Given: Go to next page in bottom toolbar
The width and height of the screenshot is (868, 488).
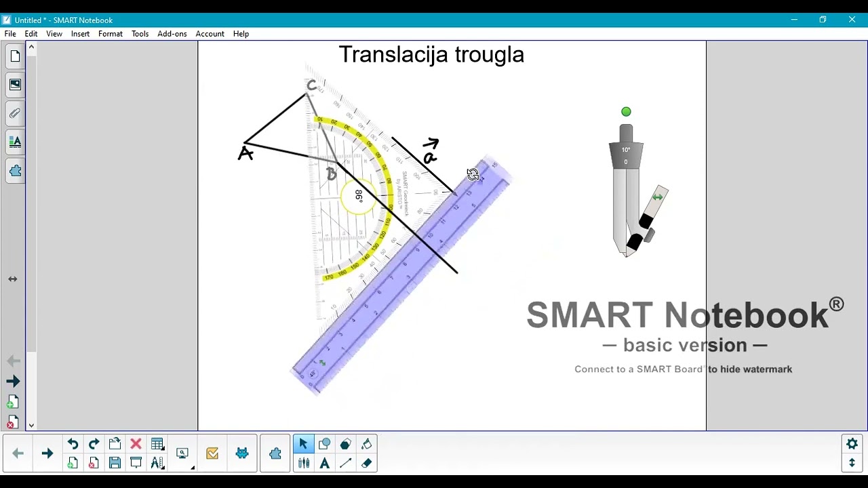Looking at the screenshot, I should (47, 453).
